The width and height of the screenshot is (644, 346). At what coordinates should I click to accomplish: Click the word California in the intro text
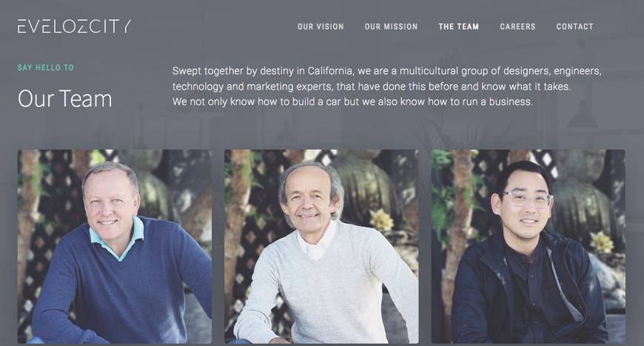pyautogui.click(x=330, y=71)
